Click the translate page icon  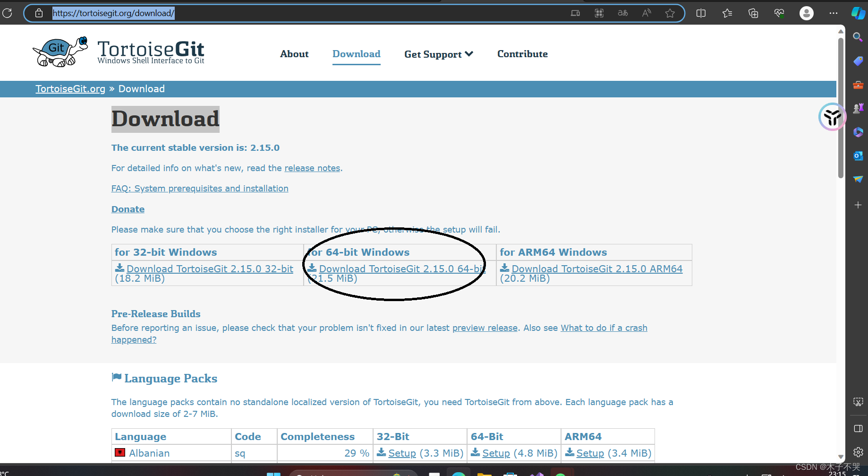click(623, 13)
